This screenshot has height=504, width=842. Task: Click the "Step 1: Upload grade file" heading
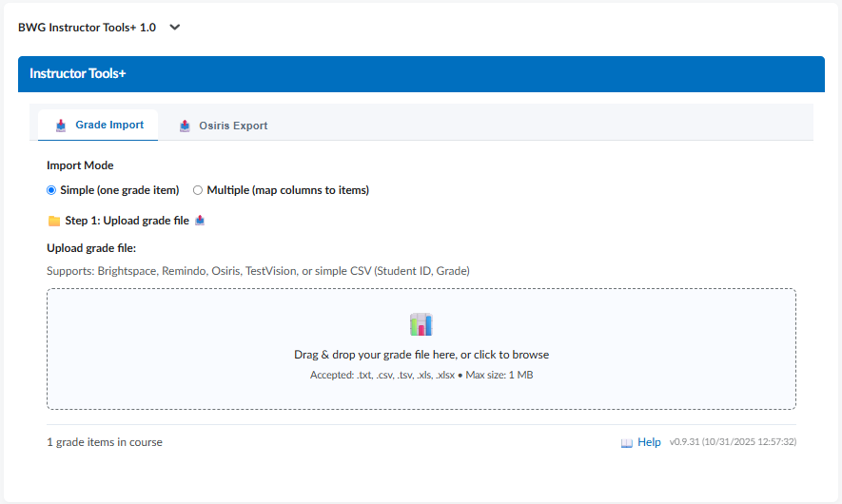point(127,221)
